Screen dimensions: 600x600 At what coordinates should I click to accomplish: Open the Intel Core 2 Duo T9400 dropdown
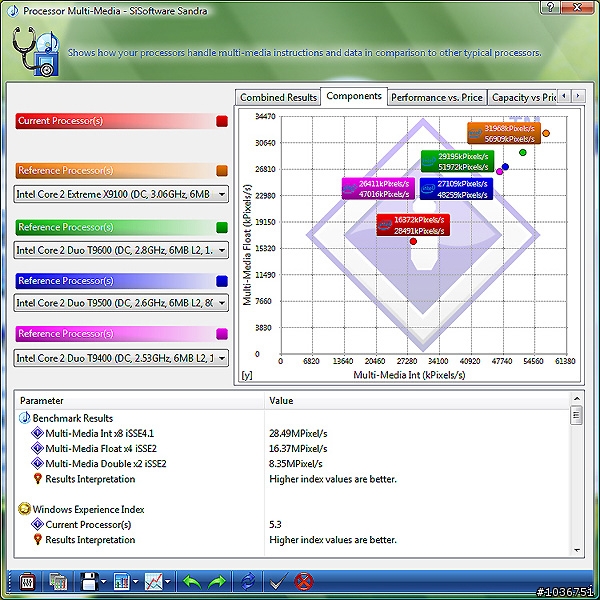(x=121, y=358)
